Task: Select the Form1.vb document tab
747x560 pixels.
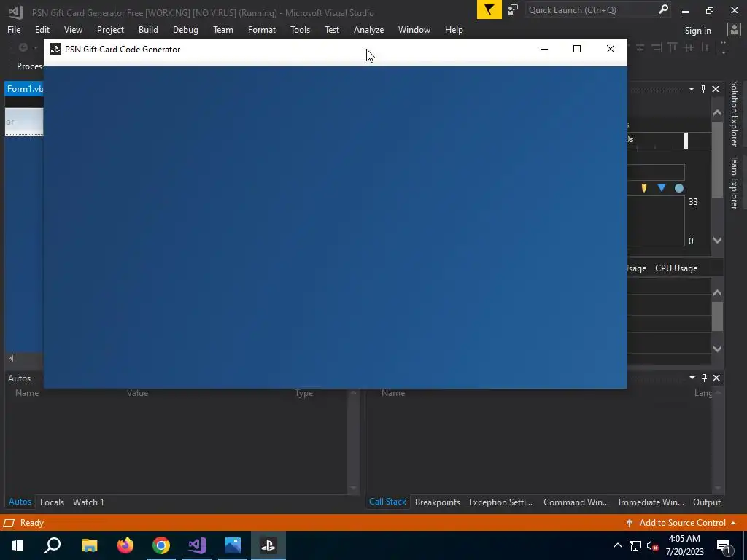Action: [x=25, y=89]
